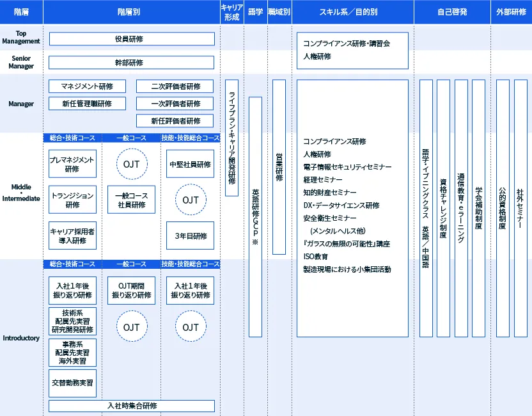This screenshot has height=416, width=532.
Task: Click the Middle Intermediate row label
Action: pos(21,193)
